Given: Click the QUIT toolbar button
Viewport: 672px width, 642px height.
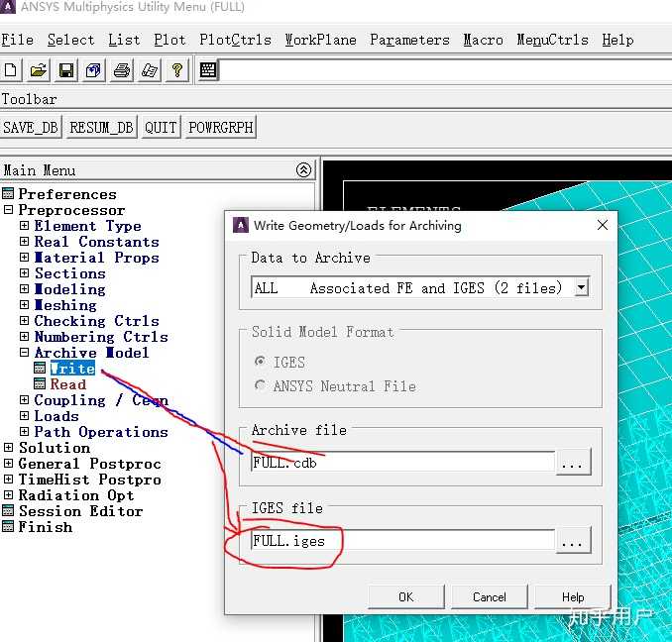Looking at the screenshot, I should [161, 127].
